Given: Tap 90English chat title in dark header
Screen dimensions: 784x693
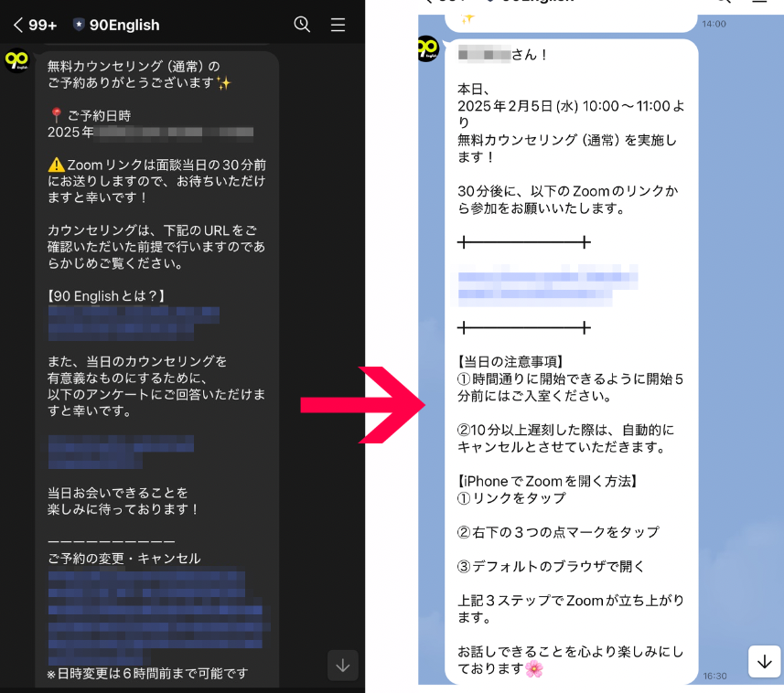Looking at the screenshot, I should (x=124, y=25).
